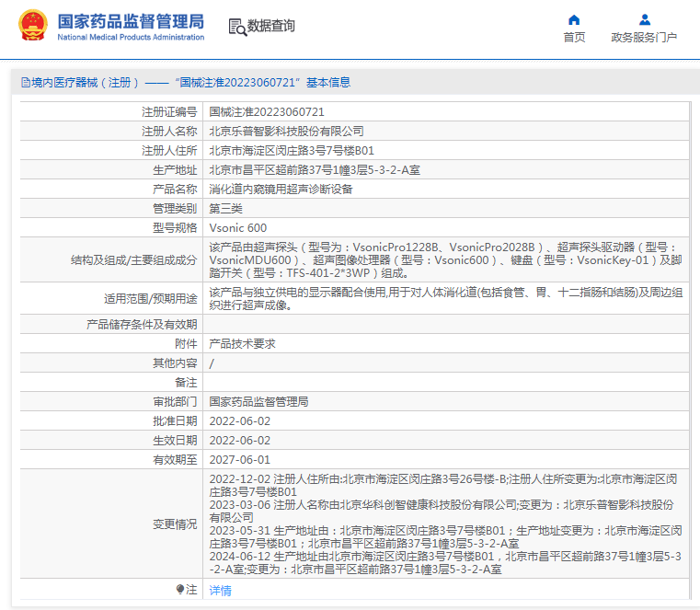Click the 其他内容 row label
Viewport: 700px width, 610px height.
click(175, 363)
